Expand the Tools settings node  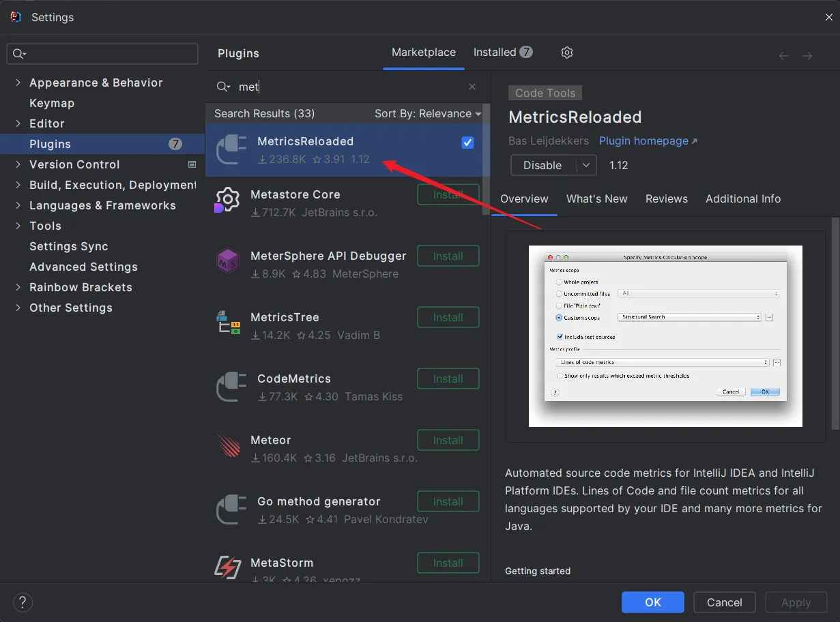(18, 226)
